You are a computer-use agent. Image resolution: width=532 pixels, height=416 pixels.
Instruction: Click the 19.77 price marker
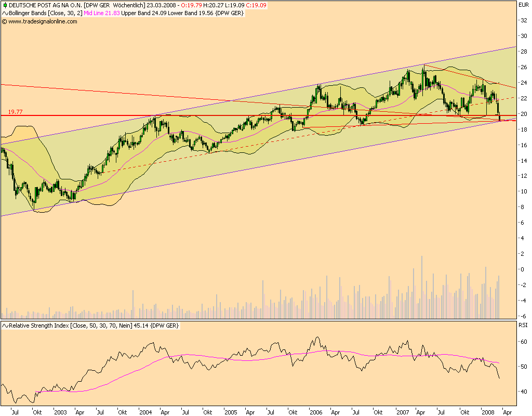point(15,111)
